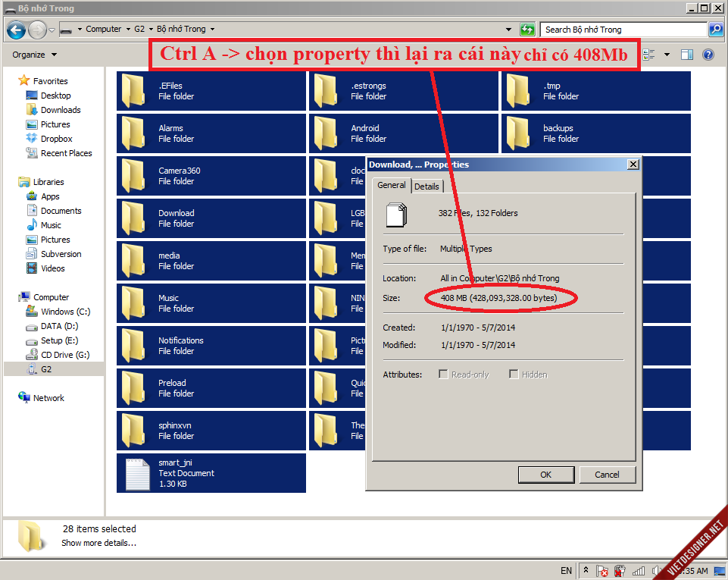Expand hidden system tray icons
The height and width of the screenshot is (580, 728).
586,570
